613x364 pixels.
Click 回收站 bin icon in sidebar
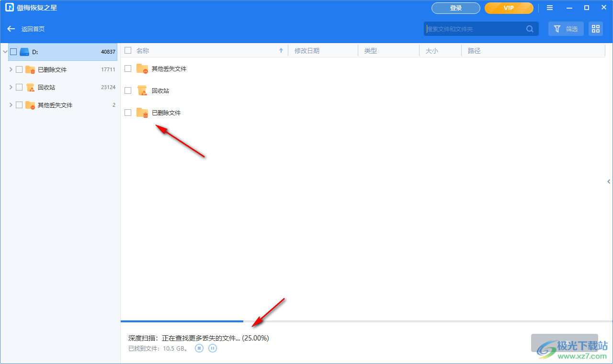(30, 87)
